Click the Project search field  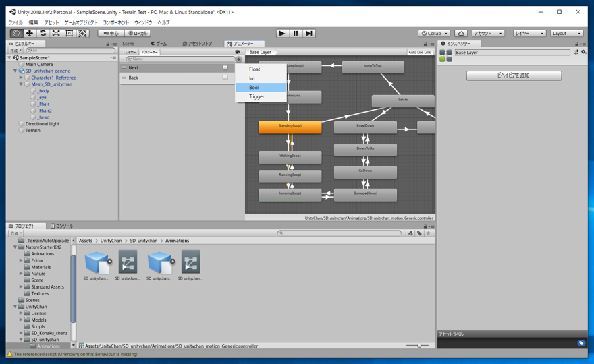[340, 233]
